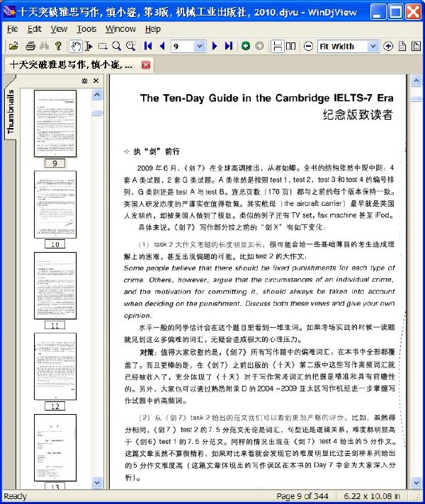Open the Help menu
This screenshot has height=504, width=425.
pos(153,29)
